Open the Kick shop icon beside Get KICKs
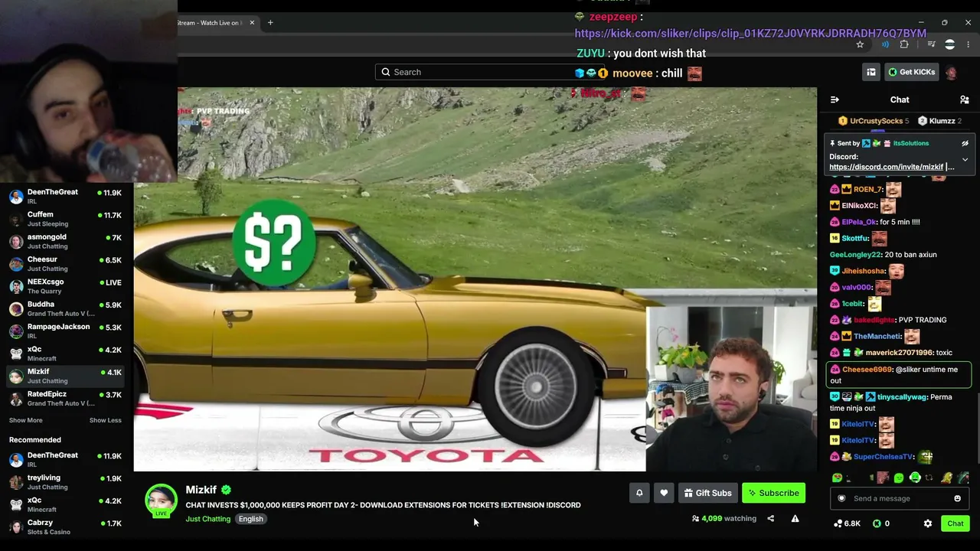 (x=871, y=72)
